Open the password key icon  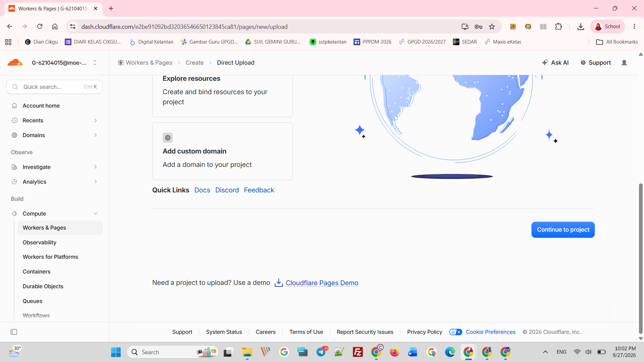click(479, 26)
